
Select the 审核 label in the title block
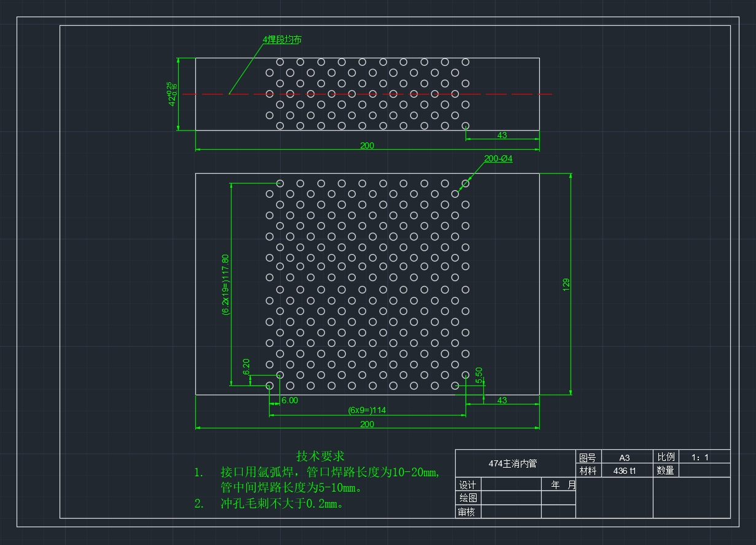[468, 512]
